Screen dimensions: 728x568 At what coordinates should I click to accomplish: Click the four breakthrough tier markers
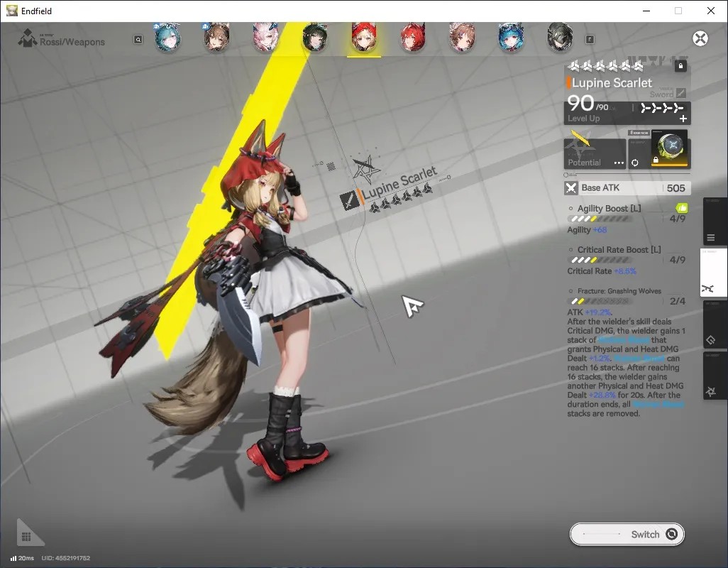coord(661,108)
